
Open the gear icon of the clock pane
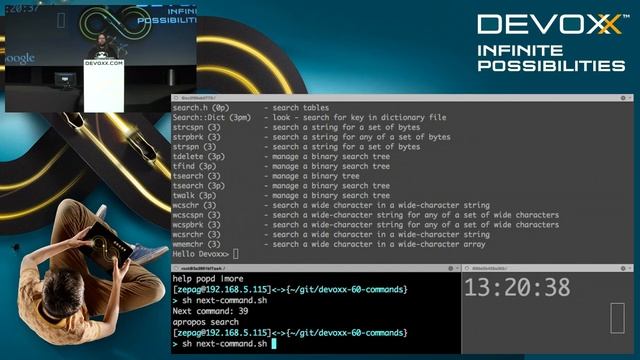pyautogui.click(x=623, y=268)
